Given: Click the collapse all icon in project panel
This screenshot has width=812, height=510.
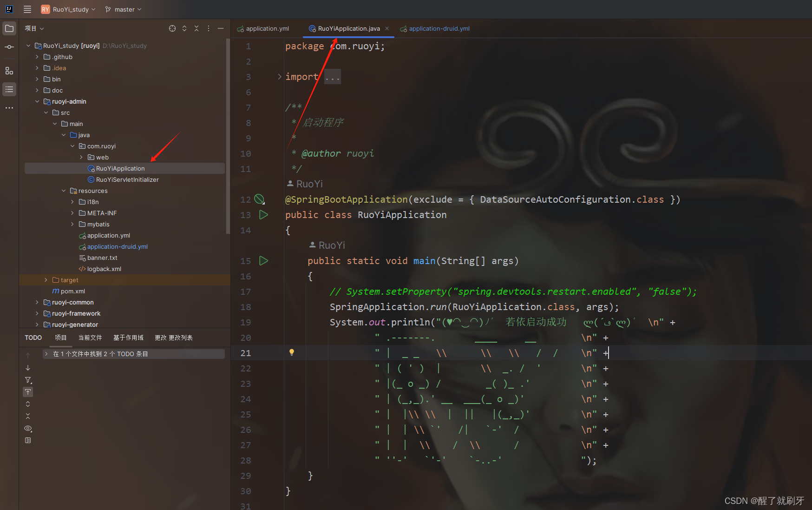Looking at the screenshot, I should 196,28.
